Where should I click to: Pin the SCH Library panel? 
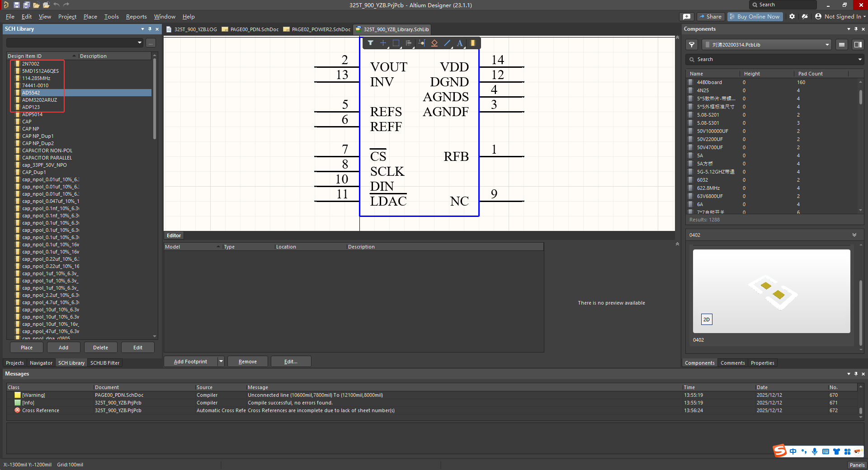pos(150,29)
